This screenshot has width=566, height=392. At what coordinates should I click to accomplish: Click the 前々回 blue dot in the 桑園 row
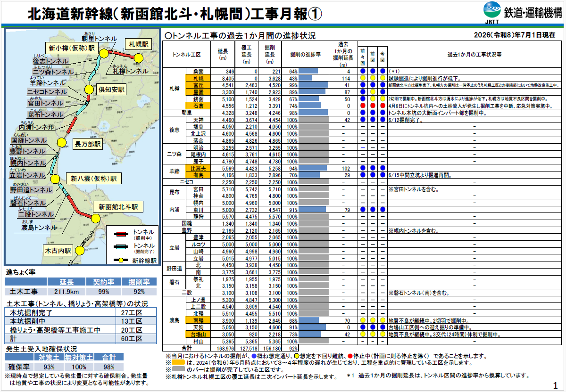(x=363, y=71)
